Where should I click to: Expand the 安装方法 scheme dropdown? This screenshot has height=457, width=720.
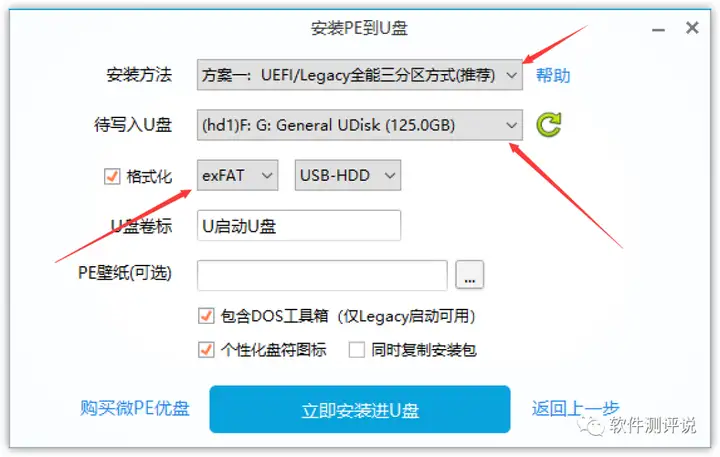point(360,75)
